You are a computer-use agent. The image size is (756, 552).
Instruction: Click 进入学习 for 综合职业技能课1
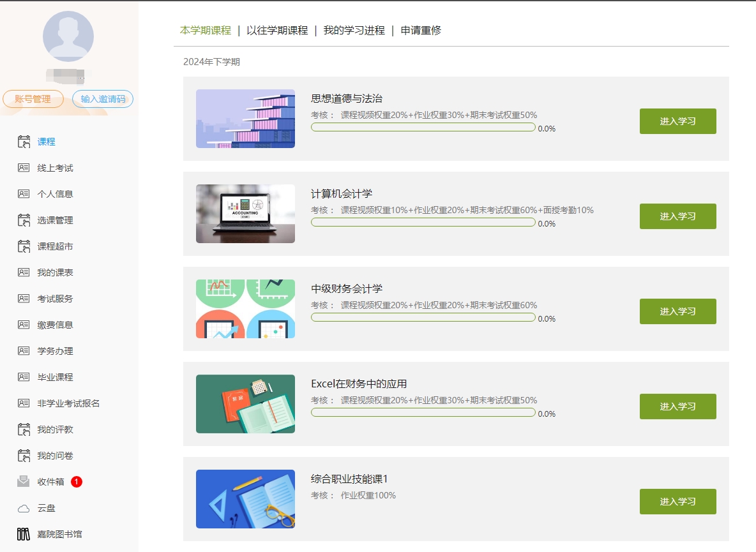(677, 502)
